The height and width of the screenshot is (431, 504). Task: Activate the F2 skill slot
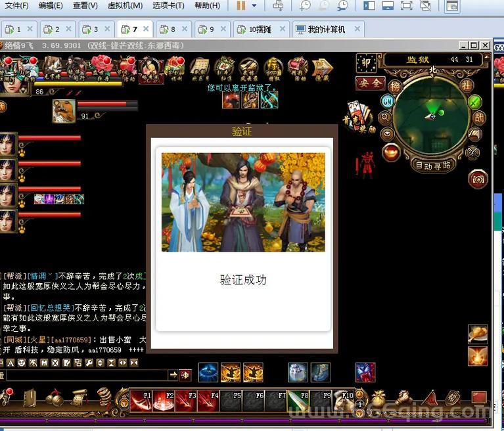click(x=163, y=401)
